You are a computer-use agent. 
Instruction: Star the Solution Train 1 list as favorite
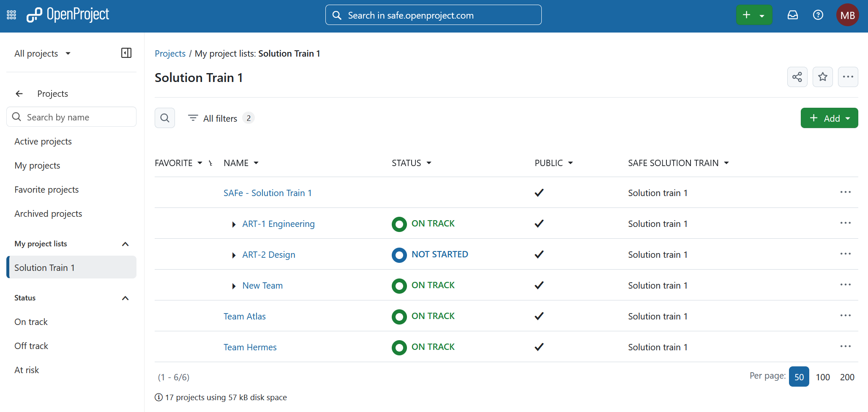[822, 77]
